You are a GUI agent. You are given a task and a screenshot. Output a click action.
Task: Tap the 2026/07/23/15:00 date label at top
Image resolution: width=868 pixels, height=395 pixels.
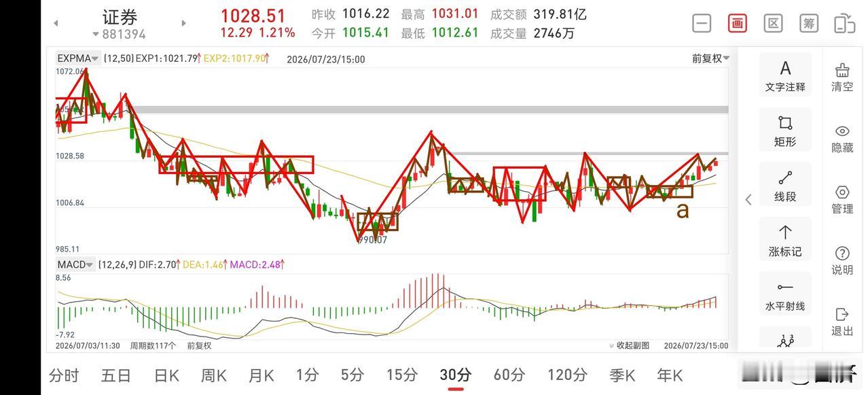326,59
